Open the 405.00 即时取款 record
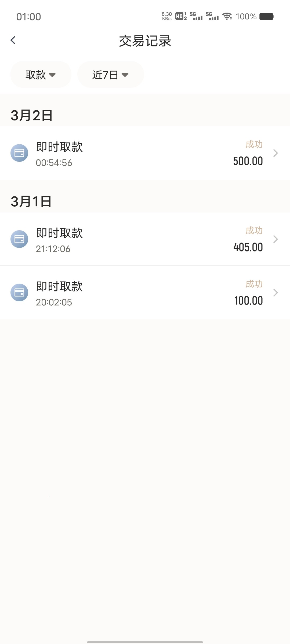290x644 pixels. 145,239
